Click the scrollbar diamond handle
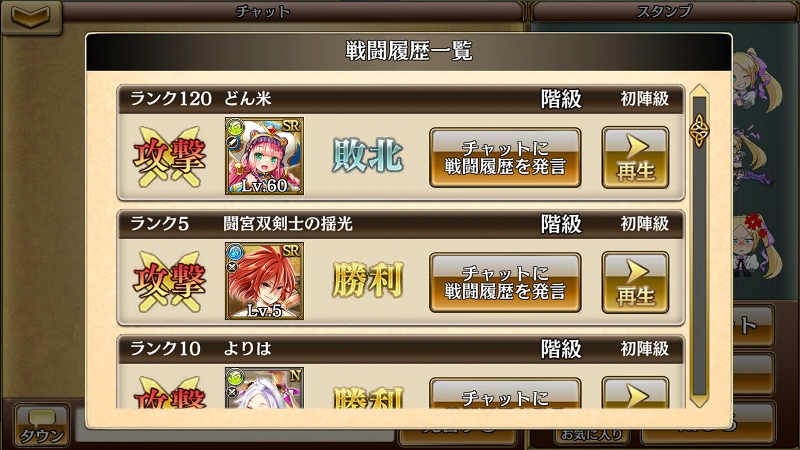 tap(699, 131)
